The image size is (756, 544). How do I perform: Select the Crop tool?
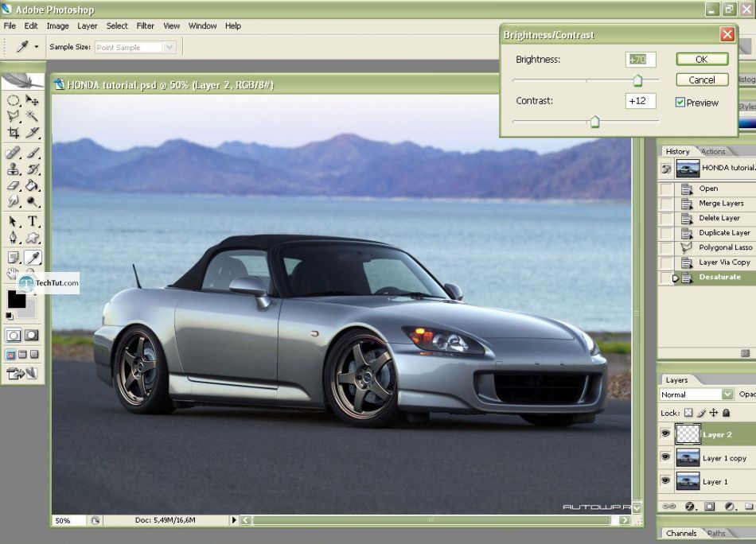[x=14, y=133]
